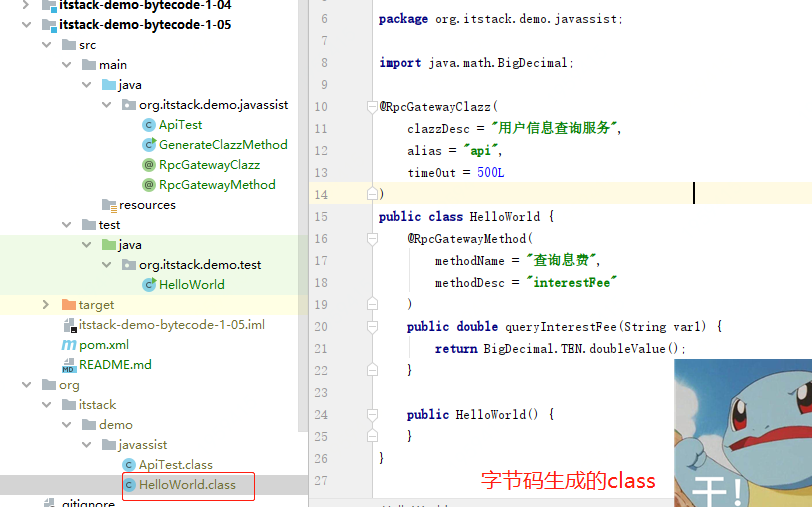Collapse the org folder arrow
This screenshot has height=507, width=812.
click(x=26, y=385)
